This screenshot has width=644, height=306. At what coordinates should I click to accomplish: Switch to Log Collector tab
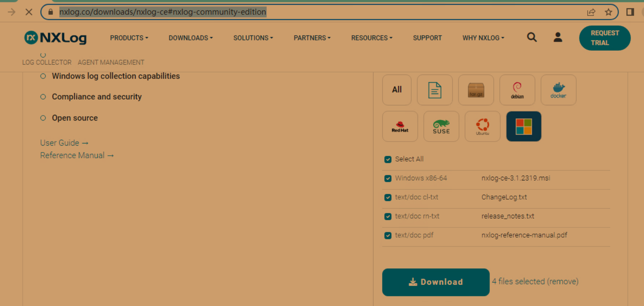tap(47, 62)
